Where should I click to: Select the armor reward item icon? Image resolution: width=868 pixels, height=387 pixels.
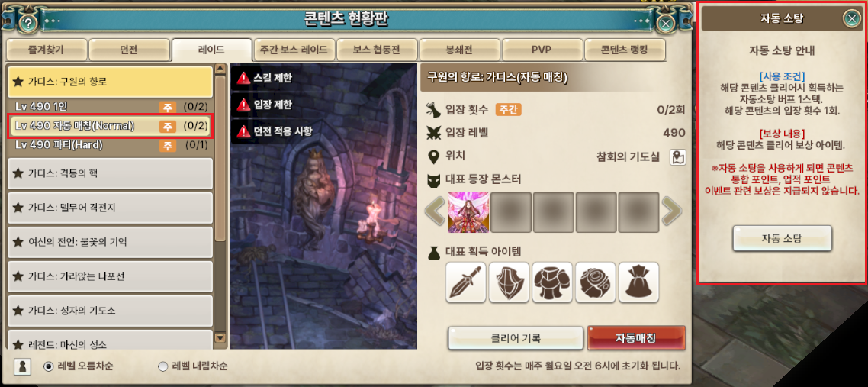552,282
